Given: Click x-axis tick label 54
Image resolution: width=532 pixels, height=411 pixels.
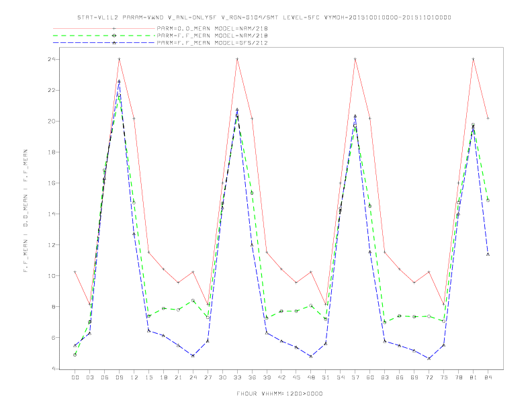Looking at the screenshot, I should 341,377.
